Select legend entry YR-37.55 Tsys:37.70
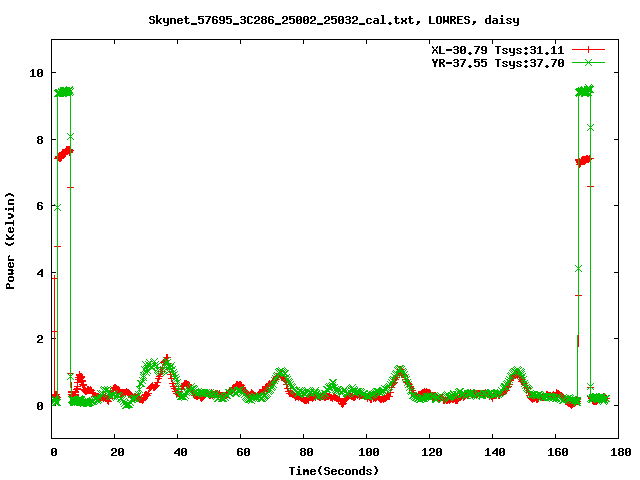 click(498, 63)
